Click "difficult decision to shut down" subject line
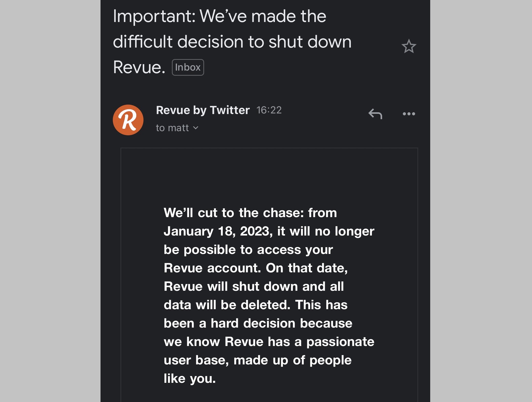The height and width of the screenshot is (402, 532). 232,42
